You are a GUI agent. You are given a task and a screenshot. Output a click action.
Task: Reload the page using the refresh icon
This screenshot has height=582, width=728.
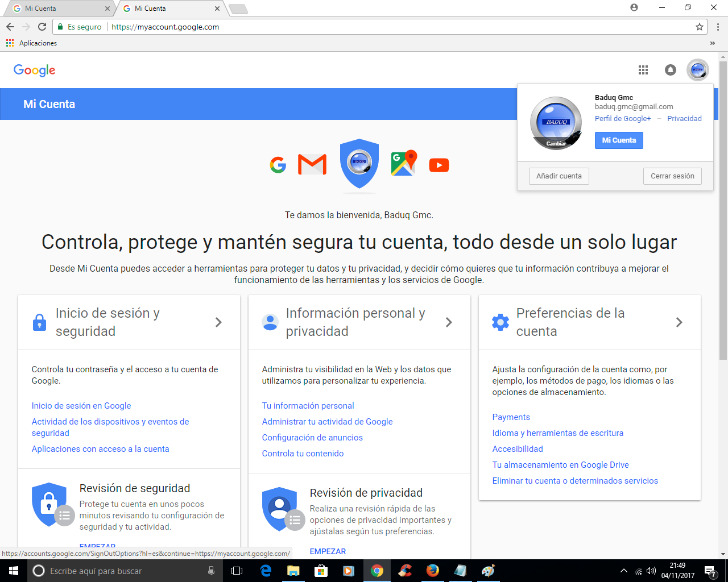(42, 27)
